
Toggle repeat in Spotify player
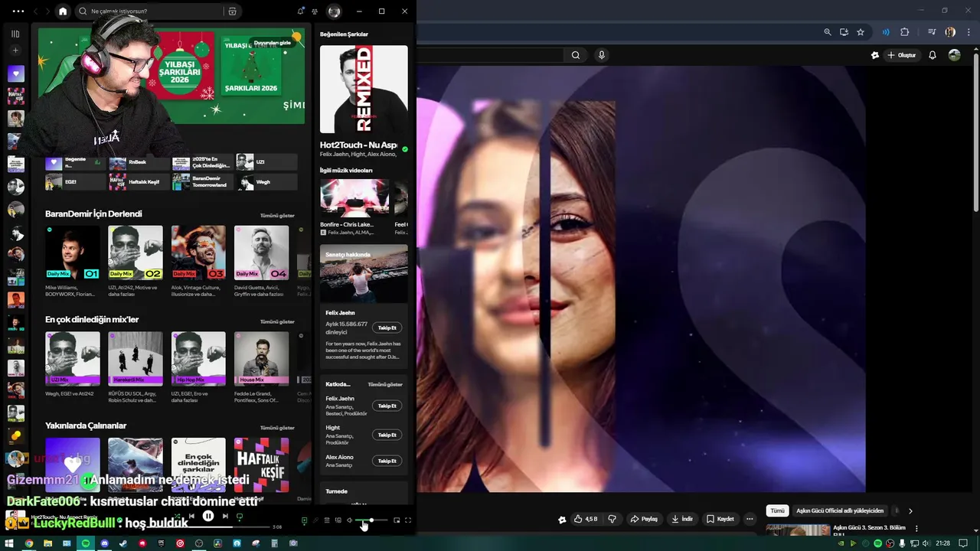[240, 517]
